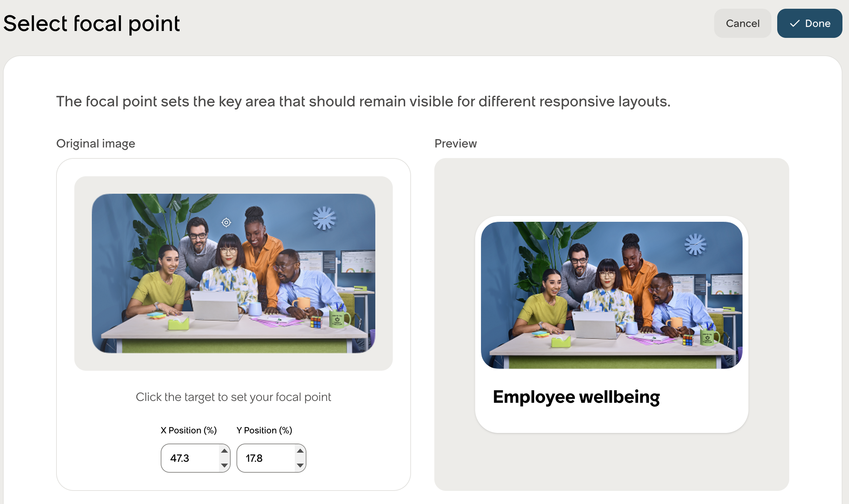Increase Y Position with up arrow
This screenshot has width=849, height=504.
300,451
